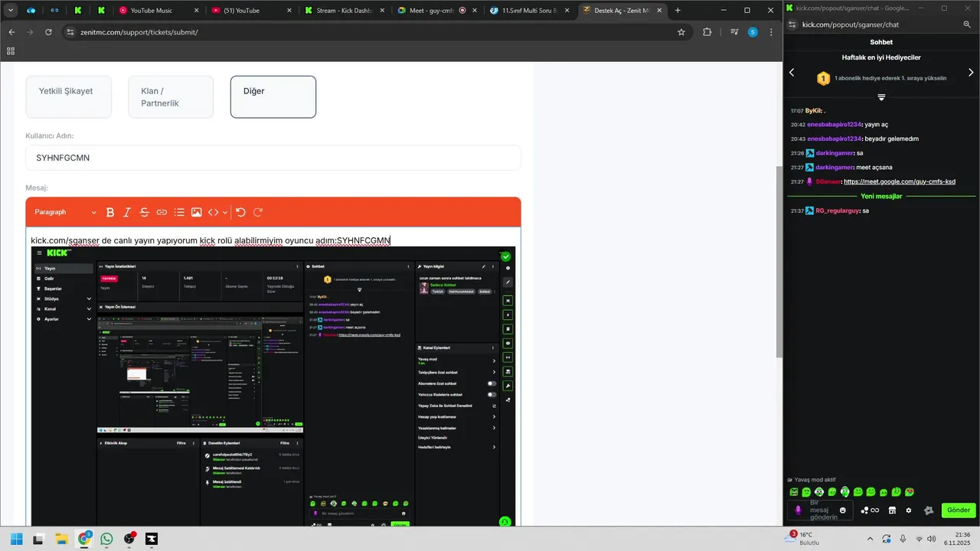
Task: Apply strikethrough formatting in the editor
Action: [144, 212]
